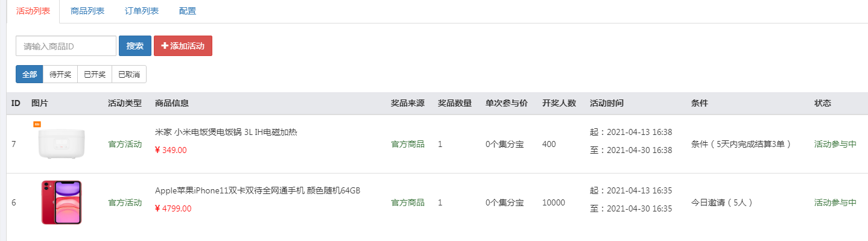
Task: Click the 活动时间 column header
Action: tap(607, 103)
